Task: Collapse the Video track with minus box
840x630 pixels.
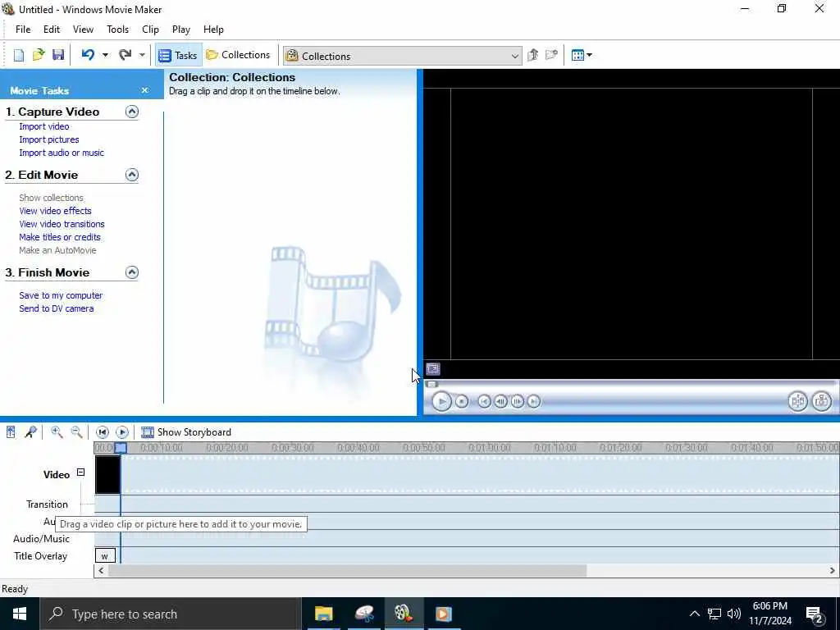Action: point(81,472)
